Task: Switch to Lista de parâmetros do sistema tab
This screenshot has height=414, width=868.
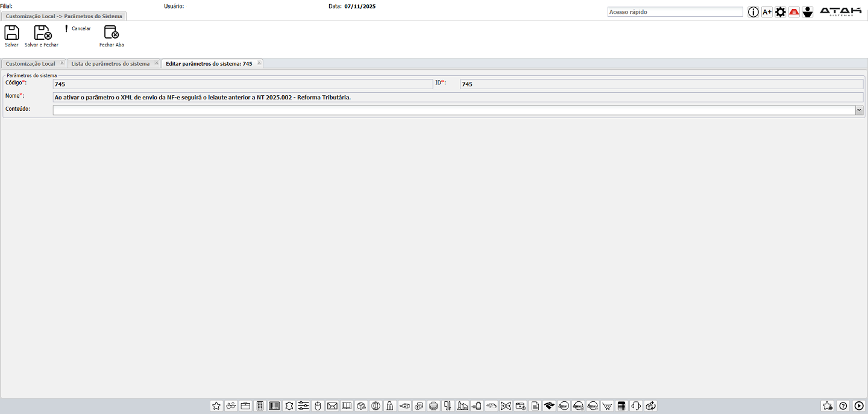Action: pyautogui.click(x=110, y=63)
